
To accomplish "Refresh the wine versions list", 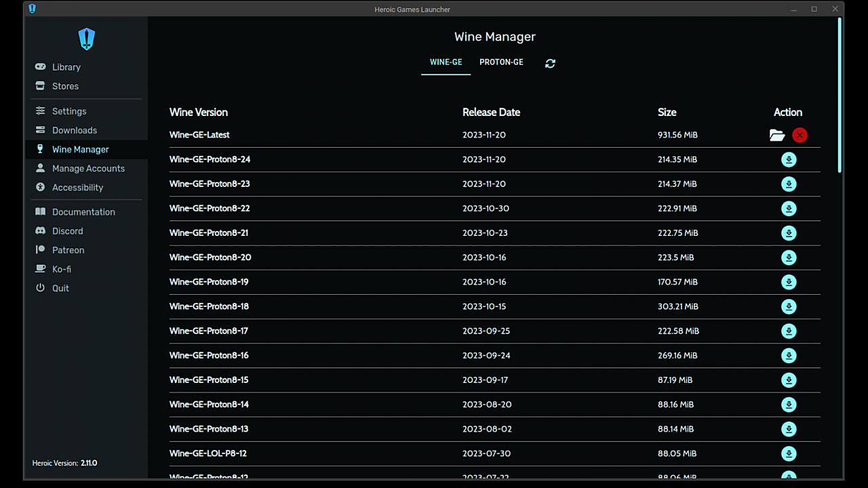I will 550,63.
